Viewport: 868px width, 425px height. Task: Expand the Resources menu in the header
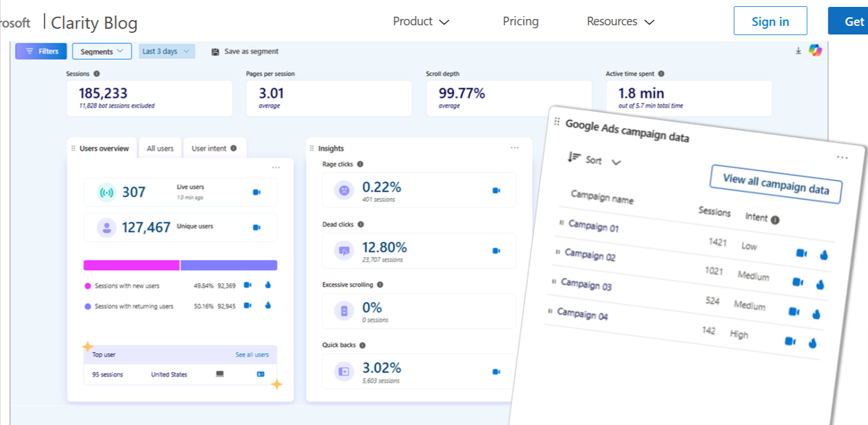tap(621, 21)
